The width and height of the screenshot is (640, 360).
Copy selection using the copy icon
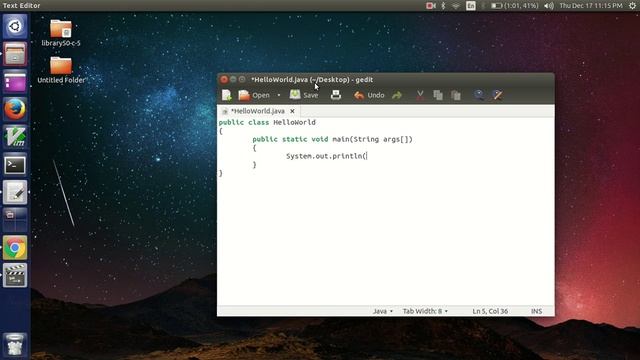click(x=438, y=95)
